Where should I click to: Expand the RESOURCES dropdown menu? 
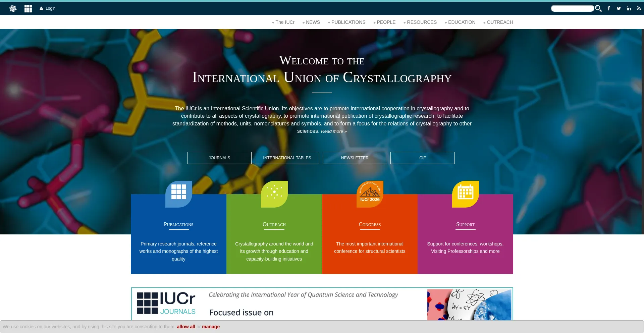click(x=420, y=22)
